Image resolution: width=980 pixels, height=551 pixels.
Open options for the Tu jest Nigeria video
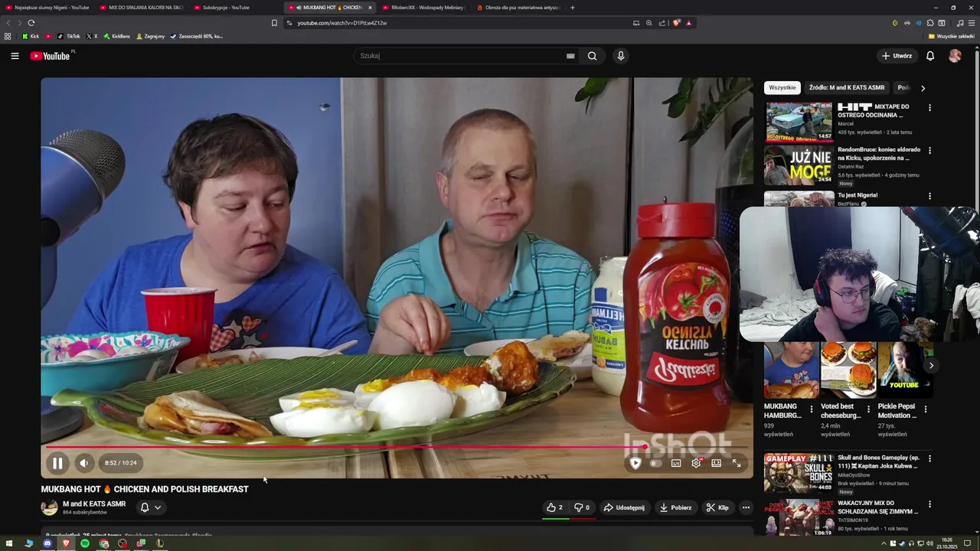pos(929,196)
